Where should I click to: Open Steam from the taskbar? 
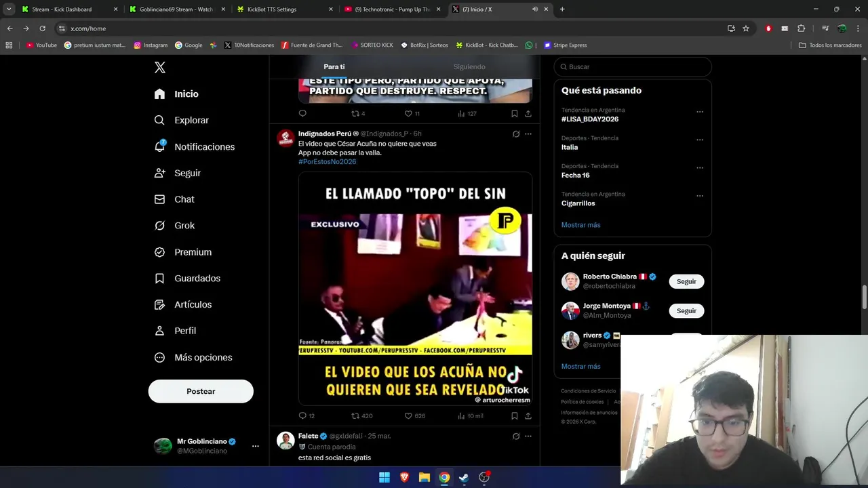click(464, 477)
